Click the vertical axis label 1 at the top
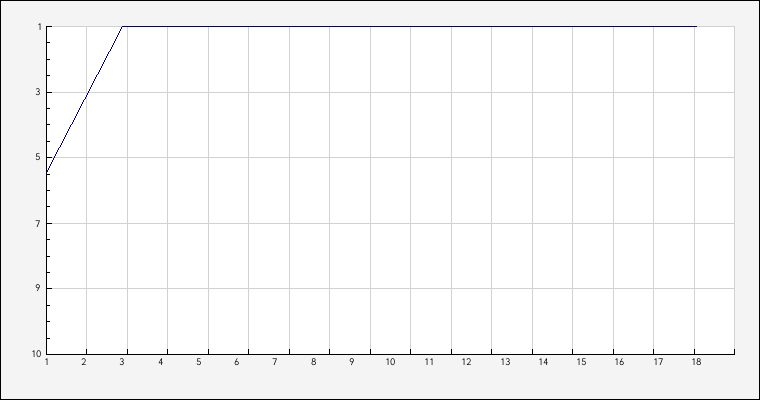 (39, 27)
